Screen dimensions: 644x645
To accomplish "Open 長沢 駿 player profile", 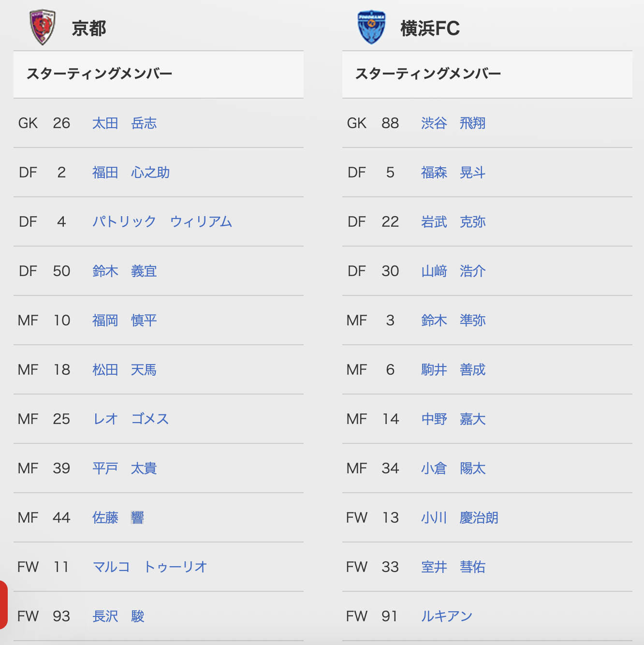I will (x=118, y=616).
